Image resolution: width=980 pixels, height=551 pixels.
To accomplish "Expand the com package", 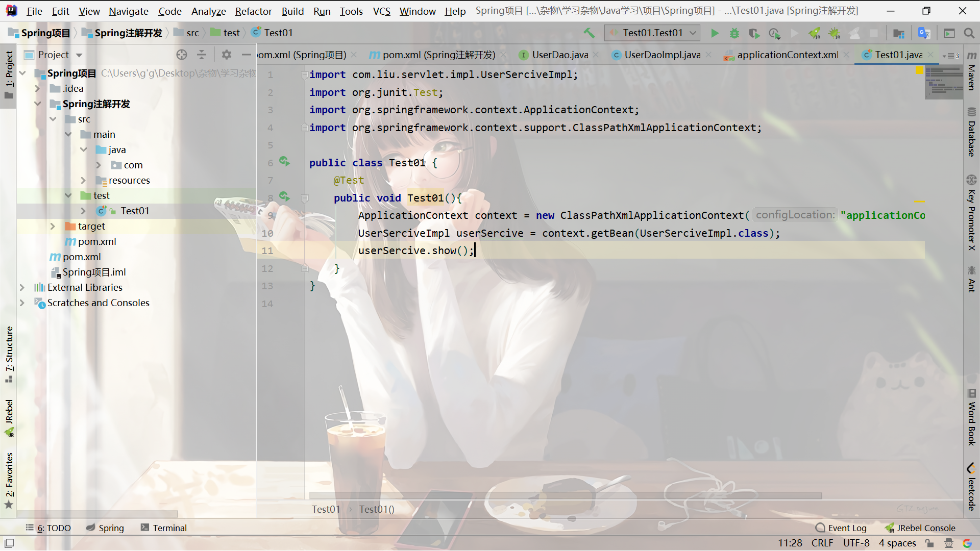I will [99, 165].
